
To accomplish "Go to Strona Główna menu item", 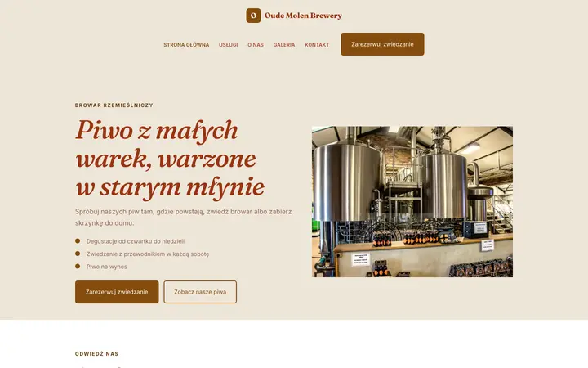I will pos(186,45).
